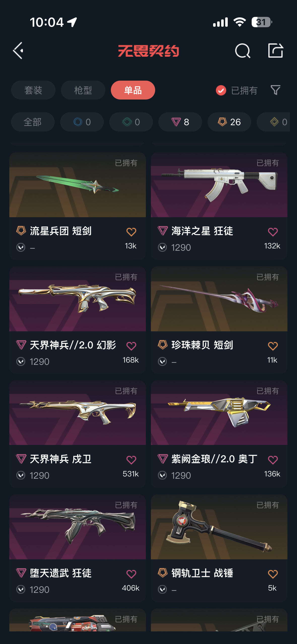Screen dimensions: 297x644
Task: Switch to the 枪型 tab
Action: (x=83, y=90)
